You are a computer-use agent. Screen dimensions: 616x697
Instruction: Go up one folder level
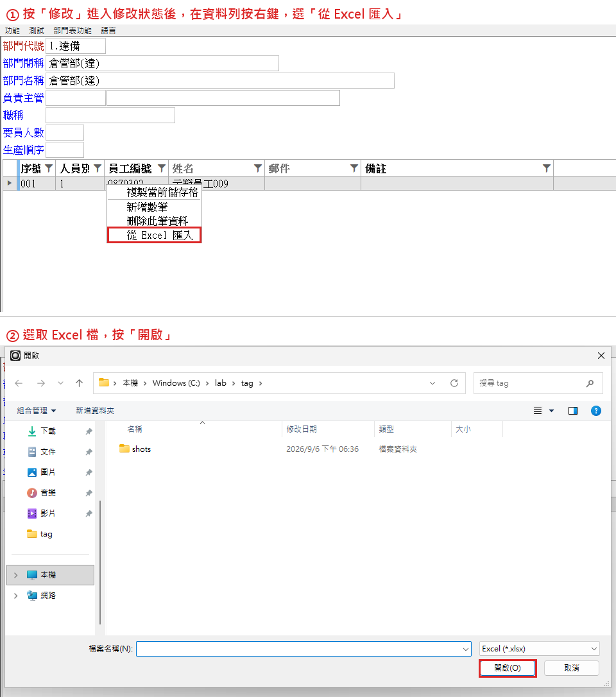pos(79,383)
